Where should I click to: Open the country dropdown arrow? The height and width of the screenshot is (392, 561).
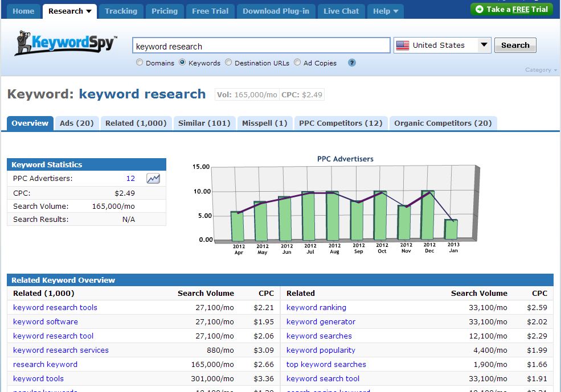484,46
